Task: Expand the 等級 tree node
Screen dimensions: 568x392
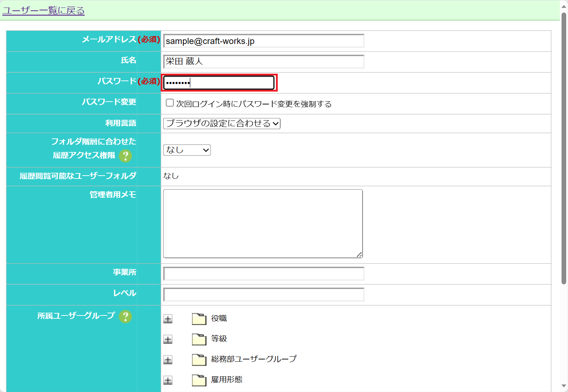Action: tap(168, 339)
